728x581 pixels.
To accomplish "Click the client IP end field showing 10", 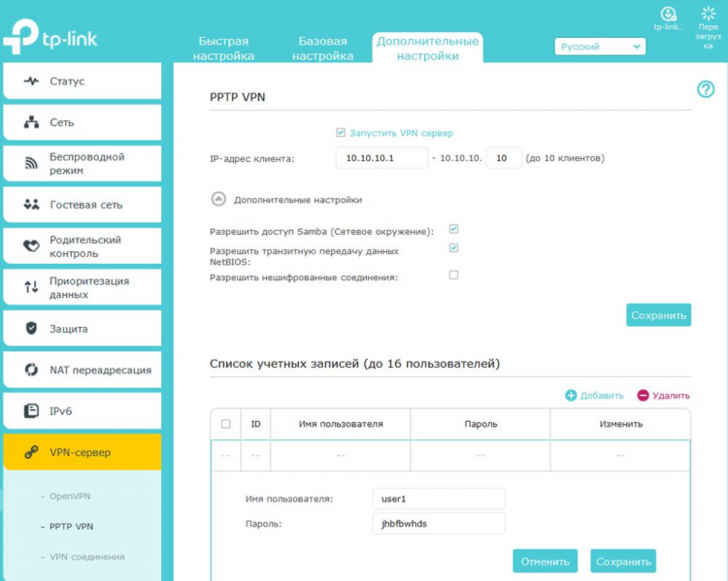I will click(504, 158).
